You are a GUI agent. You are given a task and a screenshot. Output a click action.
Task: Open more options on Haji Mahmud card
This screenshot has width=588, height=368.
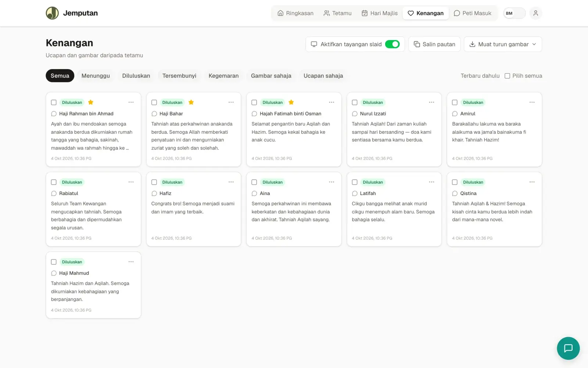coord(131,262)
